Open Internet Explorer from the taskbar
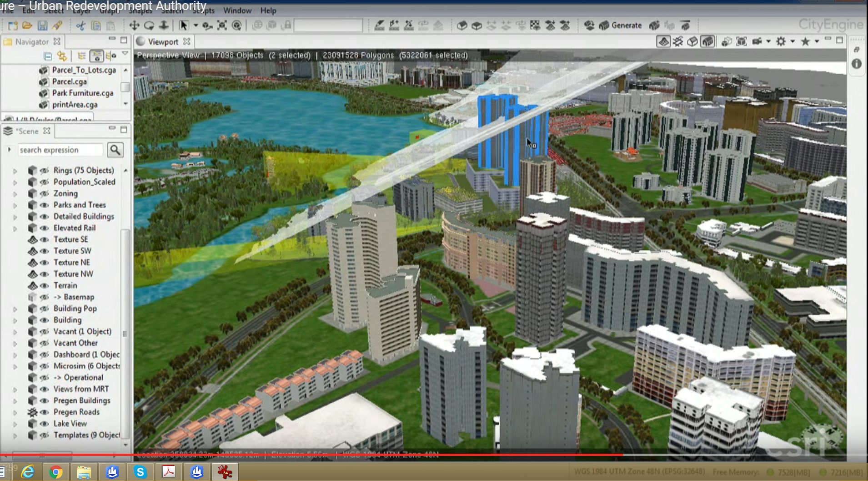 click(x=28, y=472)
